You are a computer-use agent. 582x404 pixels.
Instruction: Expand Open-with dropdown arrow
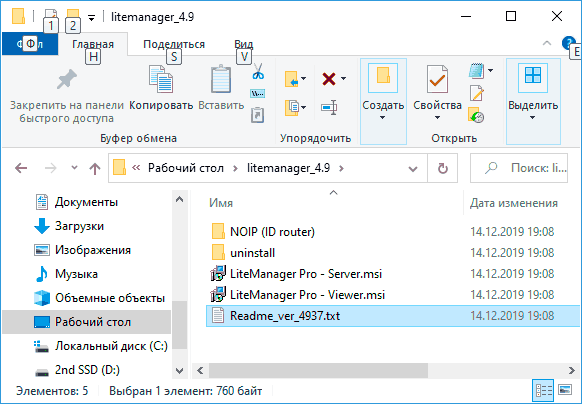(x=490, y=70)
